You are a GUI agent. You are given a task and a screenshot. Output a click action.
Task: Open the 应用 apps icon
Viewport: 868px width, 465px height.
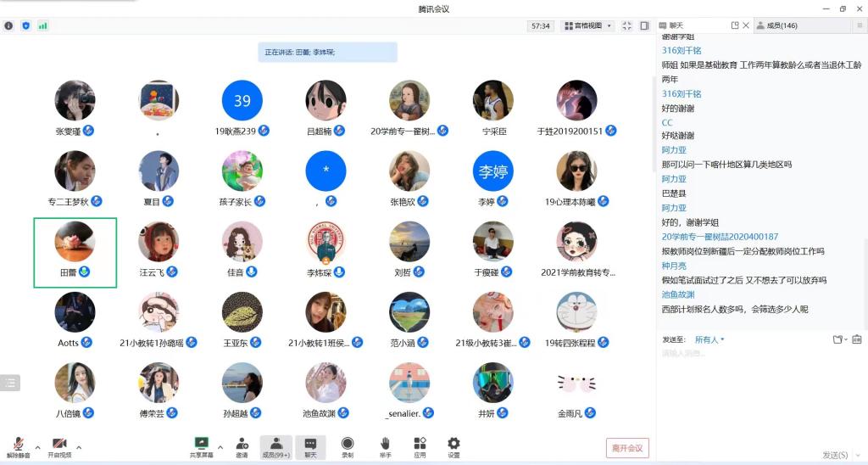pos(420,445)
